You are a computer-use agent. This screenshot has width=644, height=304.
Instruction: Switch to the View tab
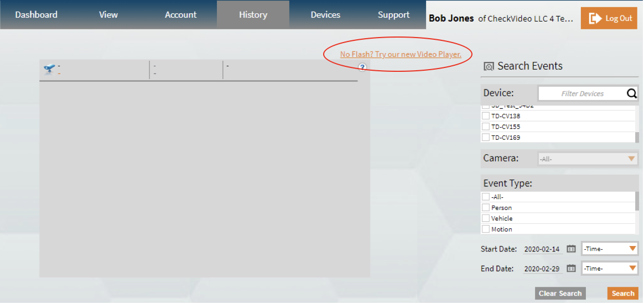point(108,15)
